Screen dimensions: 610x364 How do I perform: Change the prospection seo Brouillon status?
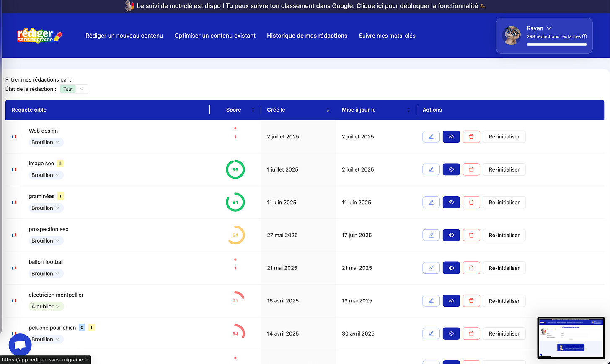click(46, 241)
